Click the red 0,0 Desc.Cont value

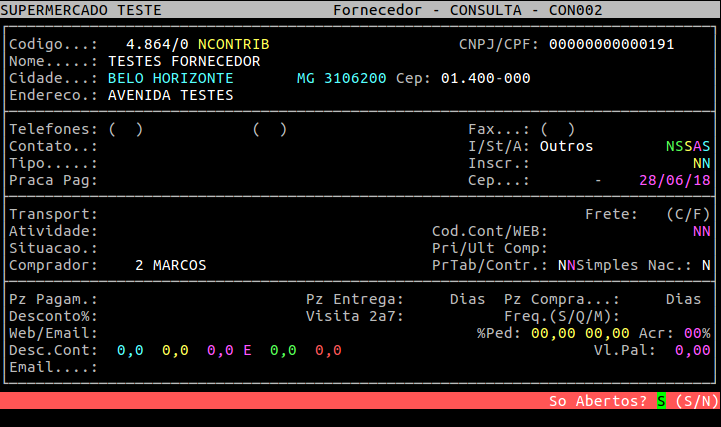pyautogui.click(x=328, y=350)
